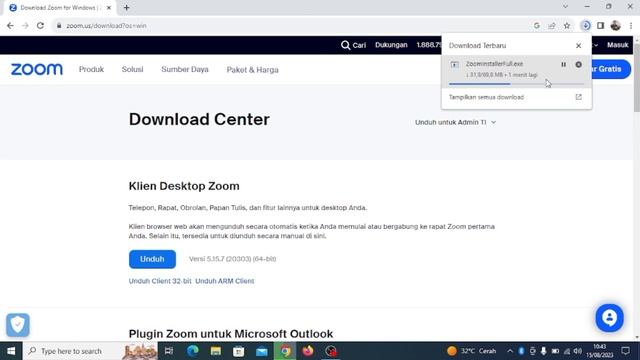The image size is (640, 360).
Task: Open the Paket & Harga menu
Action: (253, 70)
